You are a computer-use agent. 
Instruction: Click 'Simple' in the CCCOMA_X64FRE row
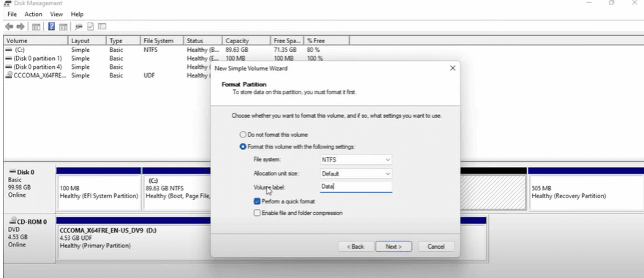[80, 75]
